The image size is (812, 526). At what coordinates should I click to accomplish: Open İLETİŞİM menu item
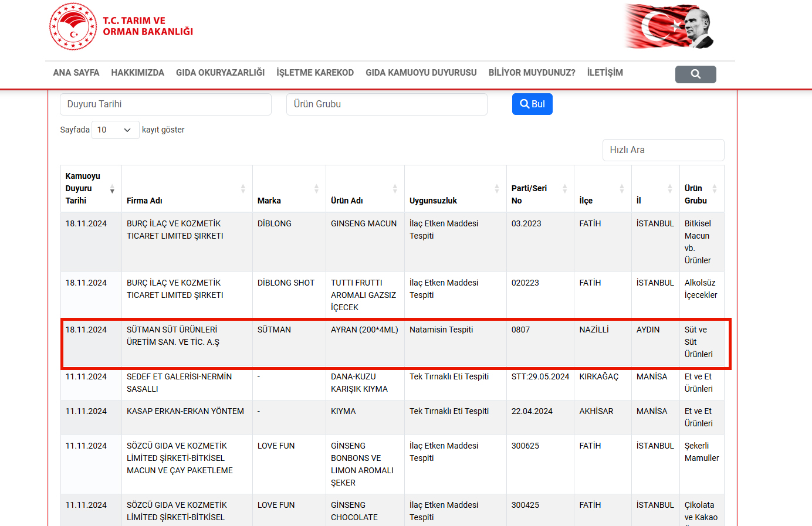(x=605, y=73)
